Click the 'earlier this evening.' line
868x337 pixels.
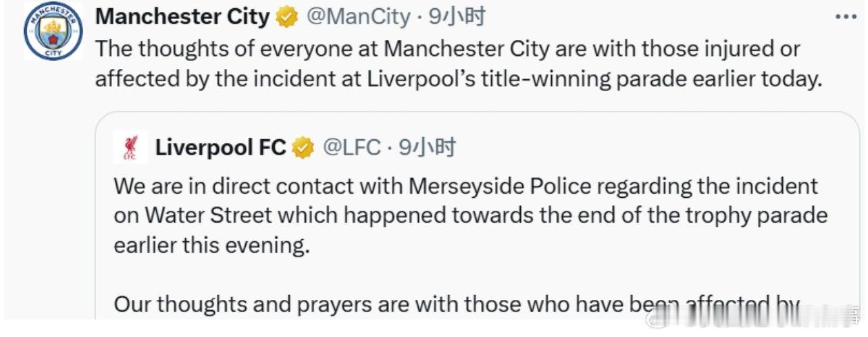point(211,245)
